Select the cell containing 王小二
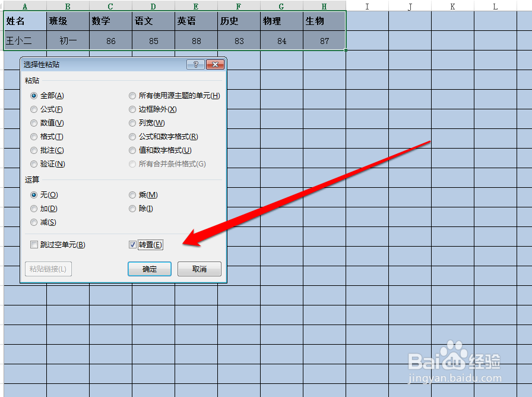The image size is (532, 397). point(24,41)
